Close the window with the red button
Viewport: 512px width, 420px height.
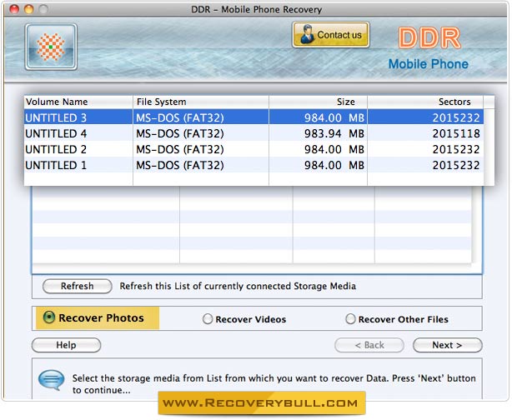pyautogui.click(x=14, y=9)
